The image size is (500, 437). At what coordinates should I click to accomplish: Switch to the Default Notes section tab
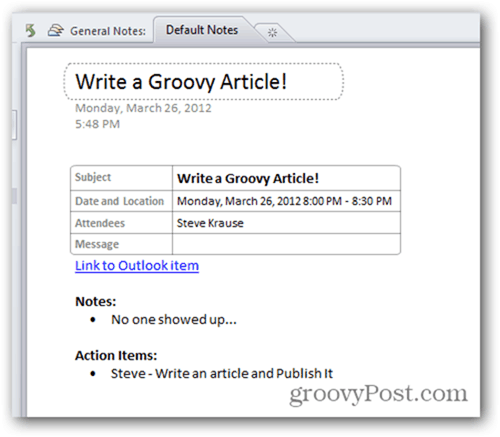point(202,30)
